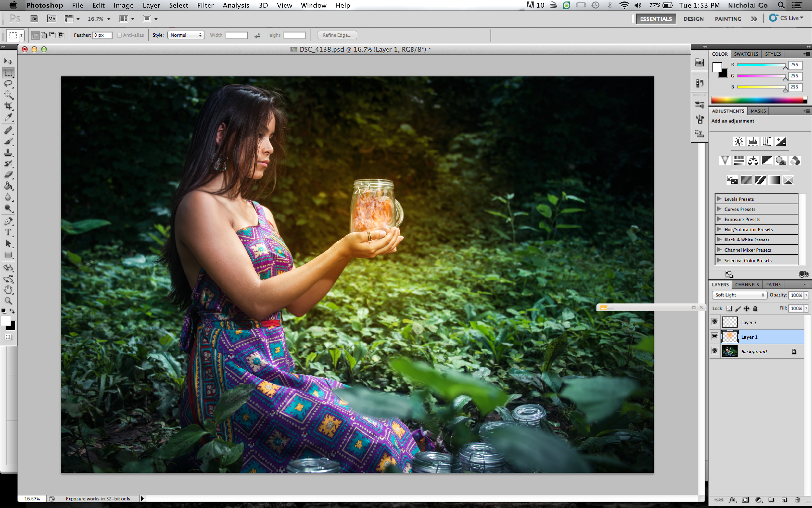This screenshot has width=812, height=508.
Task: Expand Hue/Saturation Presets
Action: [719, 229]
